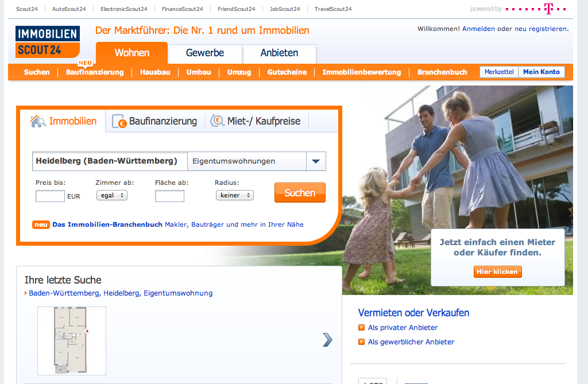Click the magnifier euro icon for Miet-/Kaufpreise

point(218,121)
